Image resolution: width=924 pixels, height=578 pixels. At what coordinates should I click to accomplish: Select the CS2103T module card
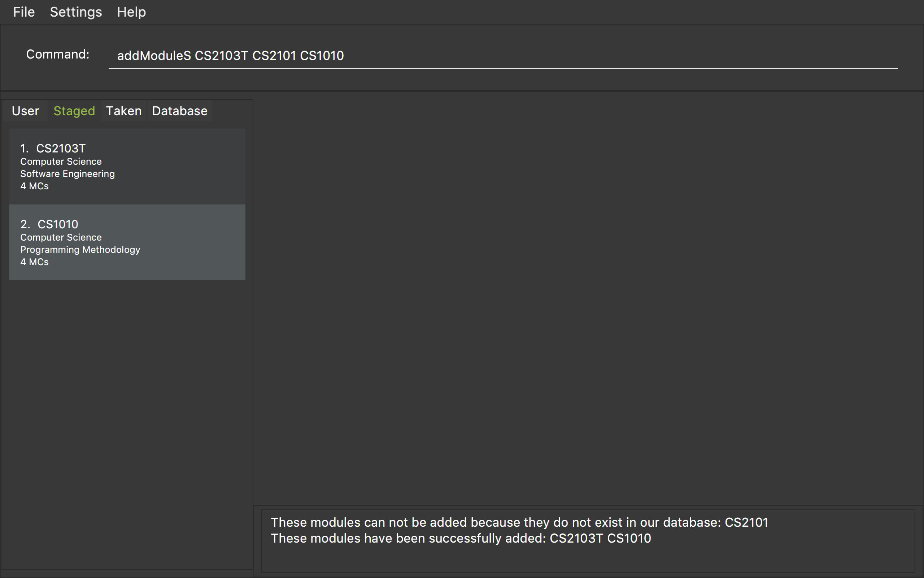coord(127,167)
